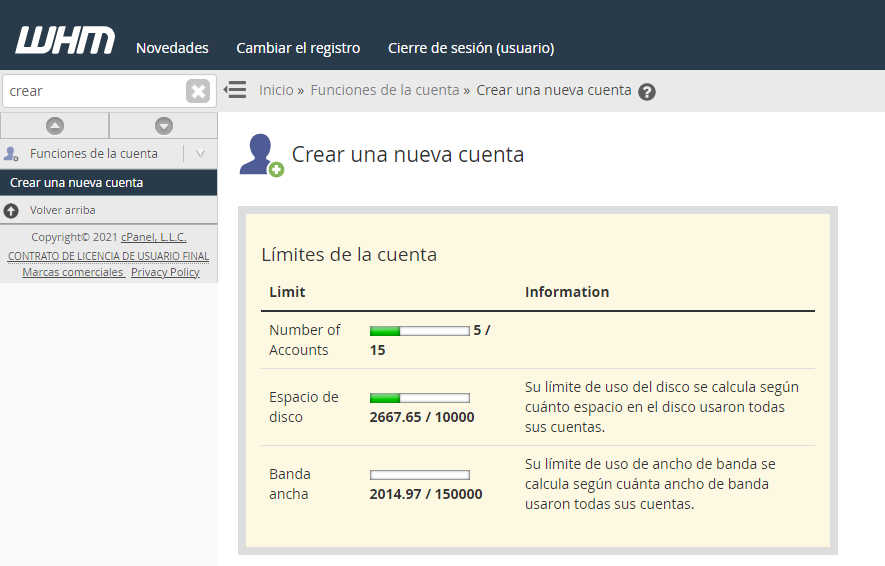885x566 pixels.
Task: Click the WHM logo
Action: (x=65, y=40)
